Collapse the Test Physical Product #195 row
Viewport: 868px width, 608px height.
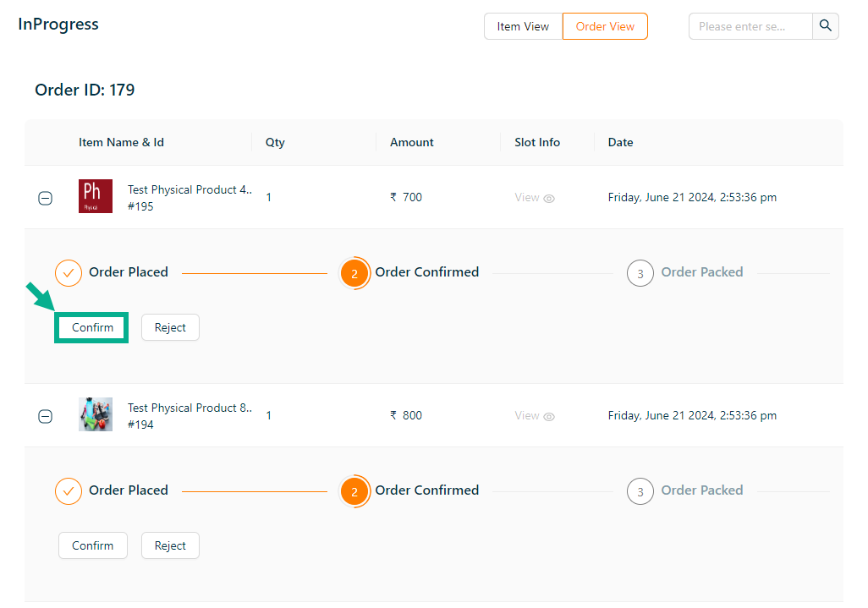click(x=46, y=198)
